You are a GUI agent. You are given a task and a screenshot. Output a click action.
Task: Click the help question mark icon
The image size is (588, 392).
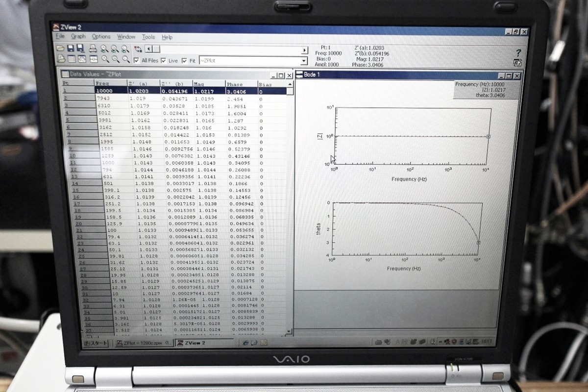tap(518, 52)
